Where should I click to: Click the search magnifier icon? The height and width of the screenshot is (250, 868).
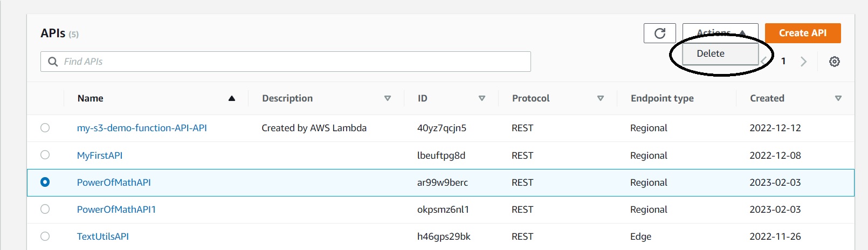pos(53,62)
